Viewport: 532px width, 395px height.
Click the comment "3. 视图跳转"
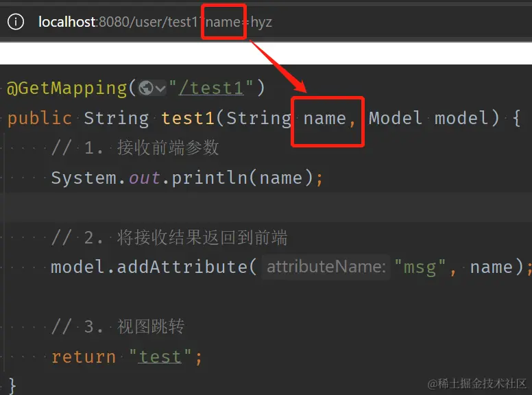[118, 327]
